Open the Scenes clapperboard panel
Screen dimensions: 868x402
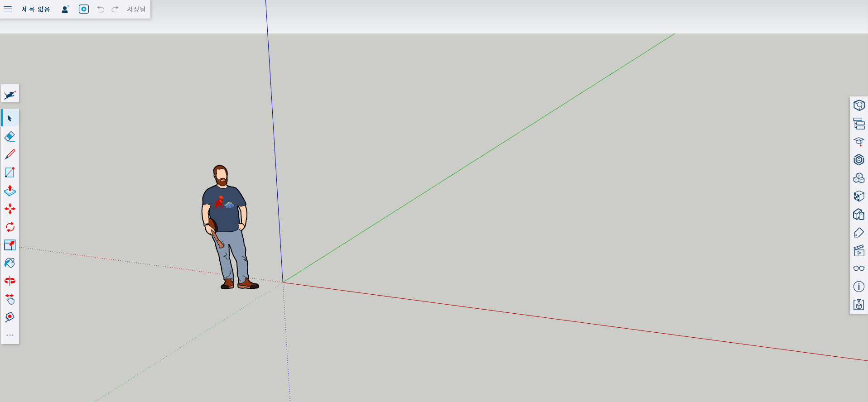(x=859, y=250)
